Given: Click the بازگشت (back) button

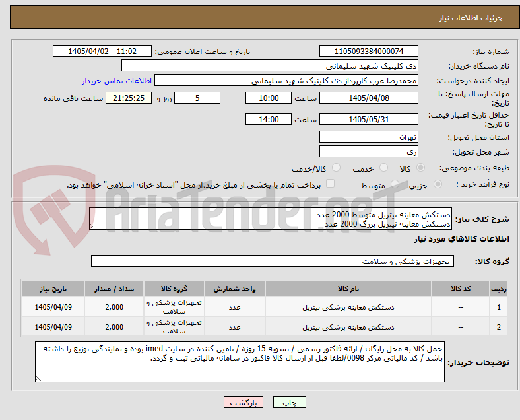Looking at the screenshot, I should [244, 402].
